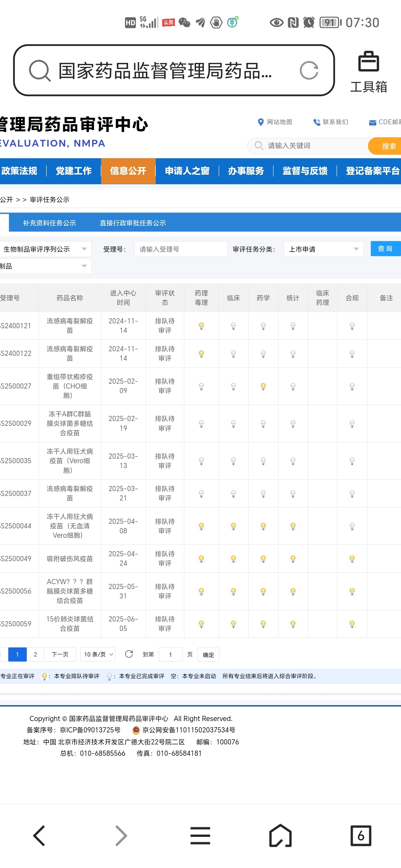Click the 联系我们 phone icon

click(x=316, y=122)
